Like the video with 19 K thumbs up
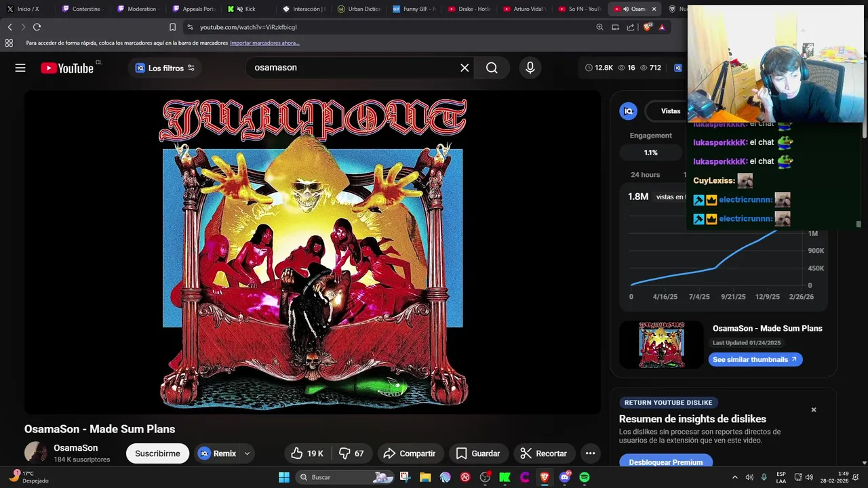Screen dimensions: 868x488 pos(307,453)
